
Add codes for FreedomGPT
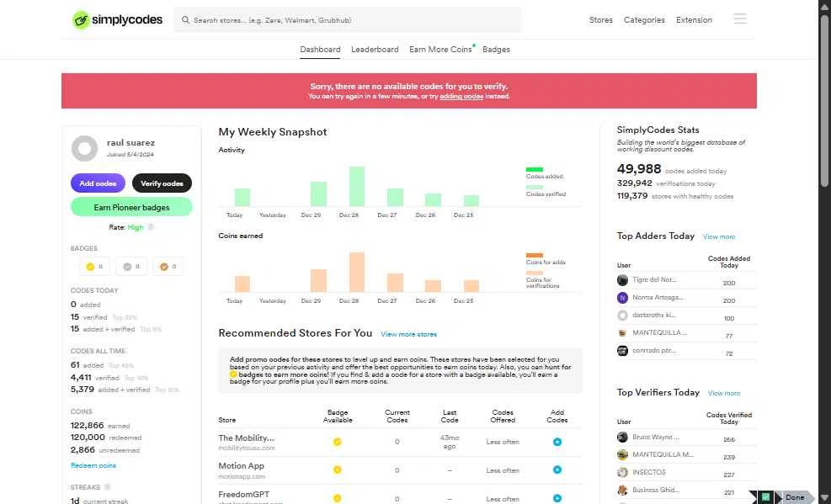[557, 498]
